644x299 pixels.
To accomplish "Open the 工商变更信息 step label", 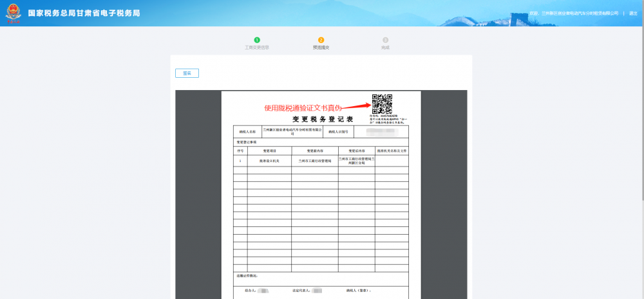I will tap(257, 48).
